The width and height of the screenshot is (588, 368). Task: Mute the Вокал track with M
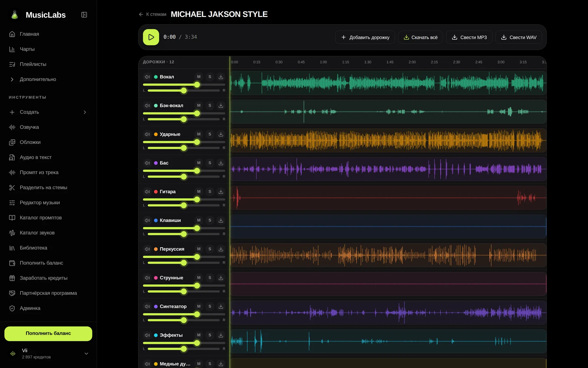click(x=199, y=77)
